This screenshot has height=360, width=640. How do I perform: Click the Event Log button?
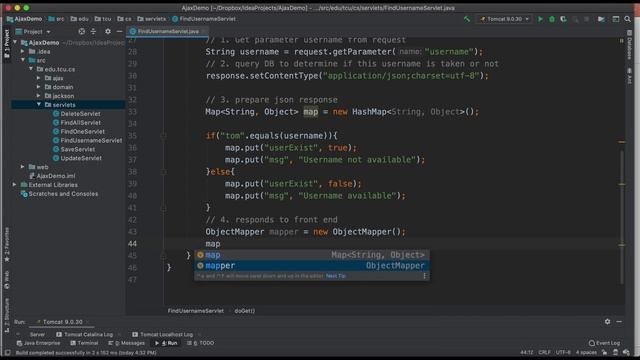604,343
